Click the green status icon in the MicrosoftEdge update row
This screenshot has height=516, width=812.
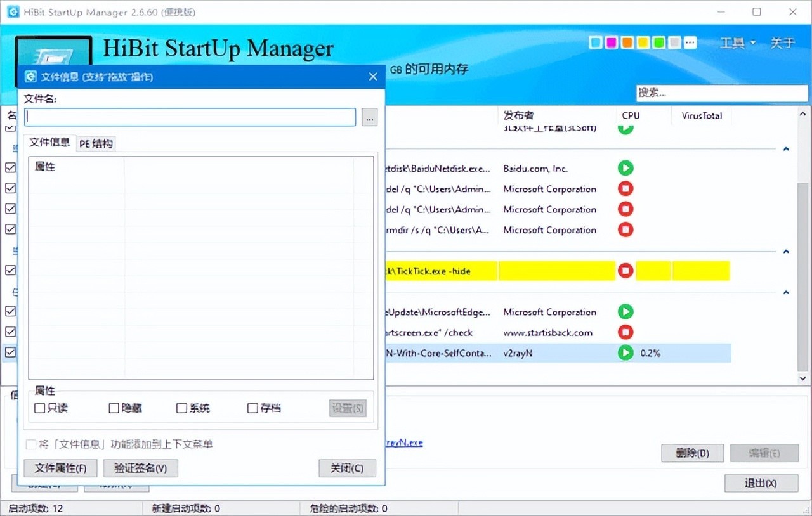click(625, 312)
